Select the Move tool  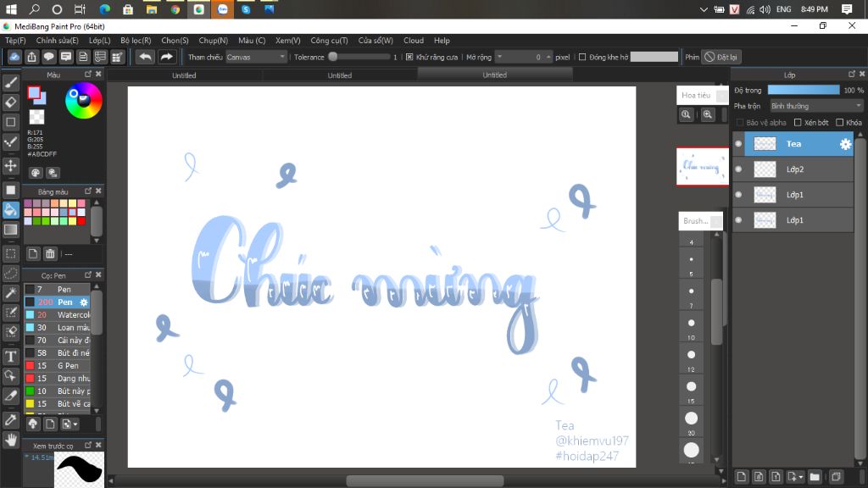[x=10, y=165]
